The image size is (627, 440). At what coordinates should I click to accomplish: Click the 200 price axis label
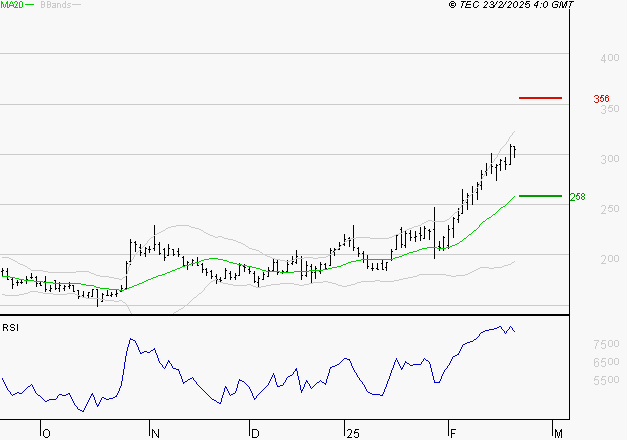(x=610, y=259)
